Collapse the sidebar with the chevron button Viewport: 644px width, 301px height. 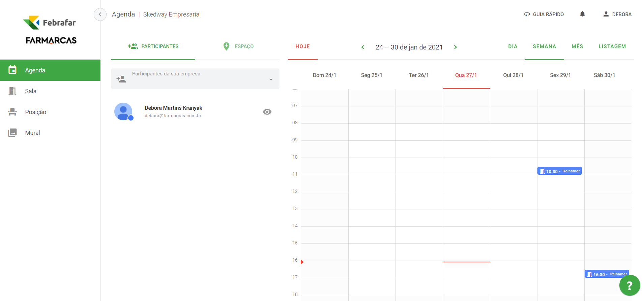100,14
